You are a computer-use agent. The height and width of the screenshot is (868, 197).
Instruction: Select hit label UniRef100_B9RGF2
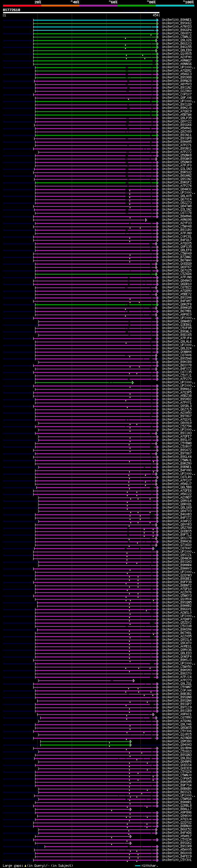(176, 183)
